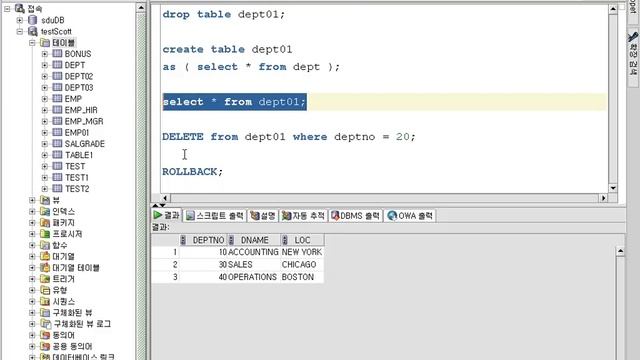The height and width of the screenshot is (360, 640).
Task: Click the 유형 folder icon
Action: tap(45, 290)
